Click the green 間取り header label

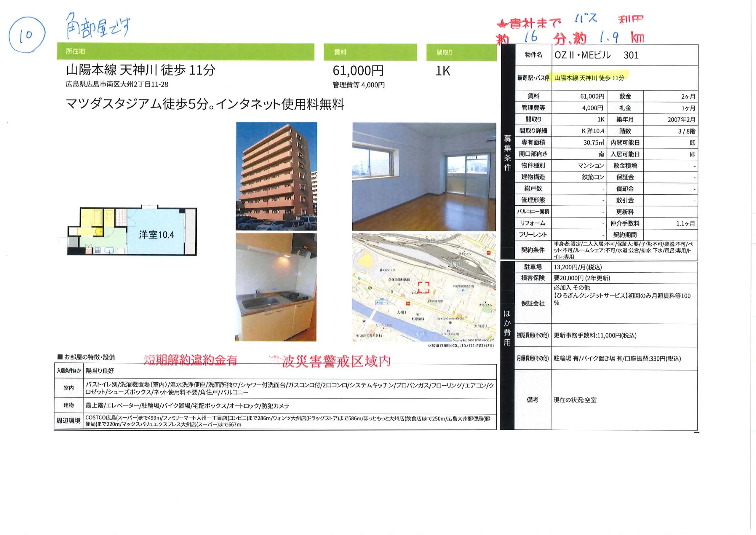[x=461, y=53]
